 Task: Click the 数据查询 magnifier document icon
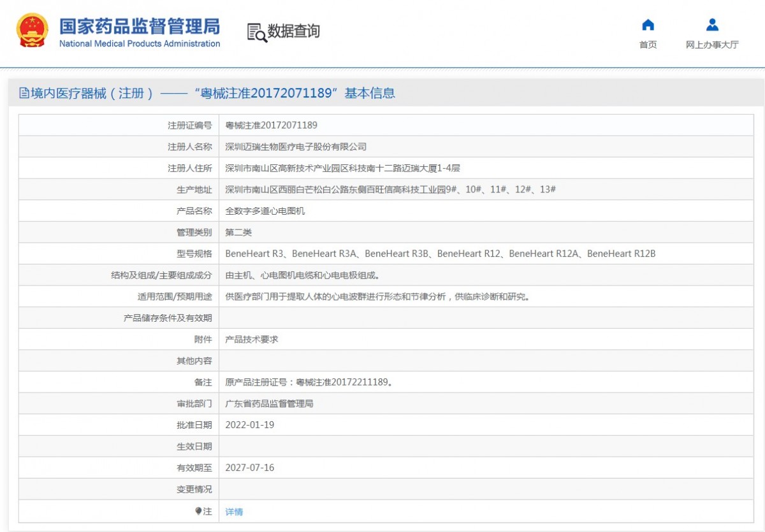coord(256,32)
